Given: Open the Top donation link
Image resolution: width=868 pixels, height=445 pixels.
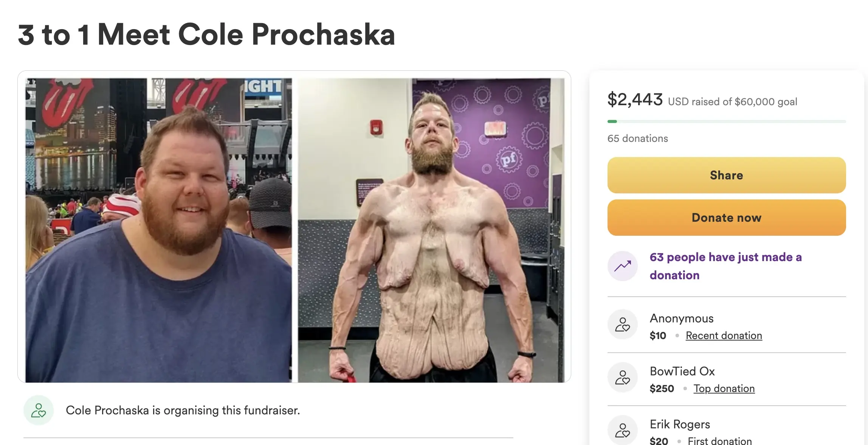Looking at the screenshot, I should tap(724, 389).
